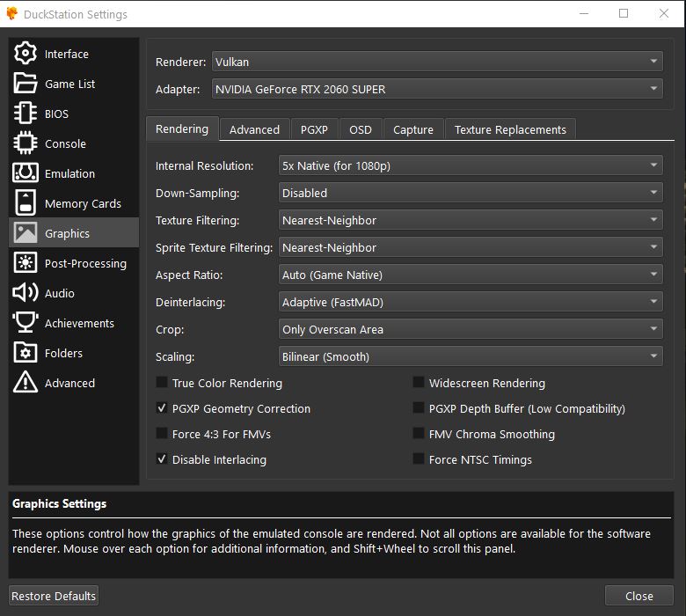Enable Force 4:3 For FMVs
The image size is (686, 616).
click(162, 434)
